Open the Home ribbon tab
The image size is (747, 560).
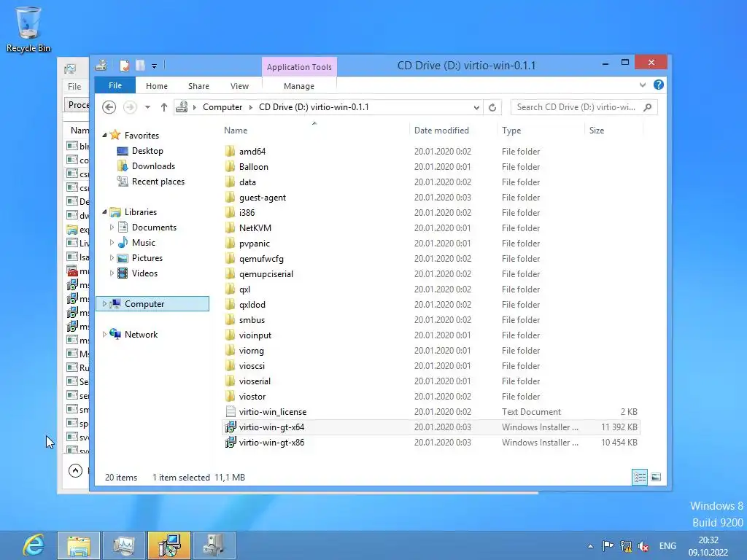tap(157, 86)
